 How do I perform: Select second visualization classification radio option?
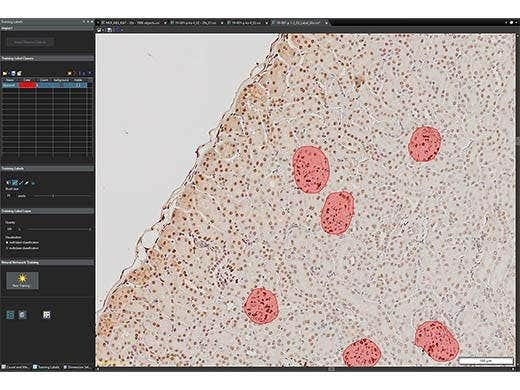click(x=7, y=248)
